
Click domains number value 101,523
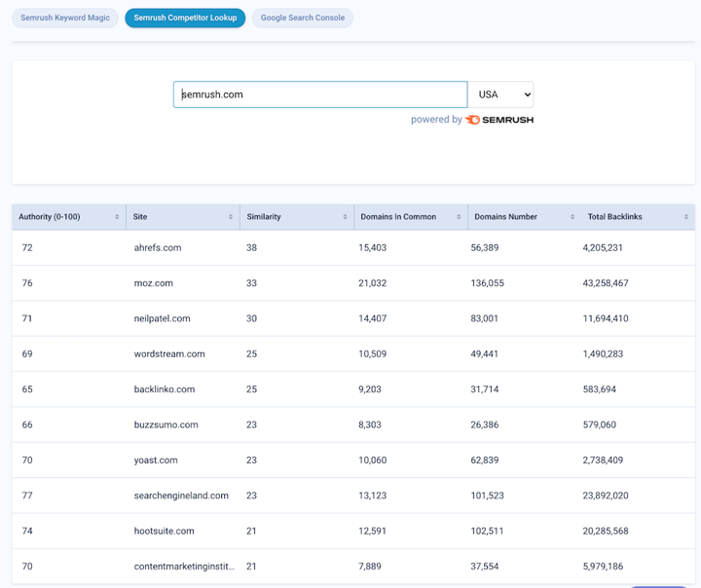[488, 496]
